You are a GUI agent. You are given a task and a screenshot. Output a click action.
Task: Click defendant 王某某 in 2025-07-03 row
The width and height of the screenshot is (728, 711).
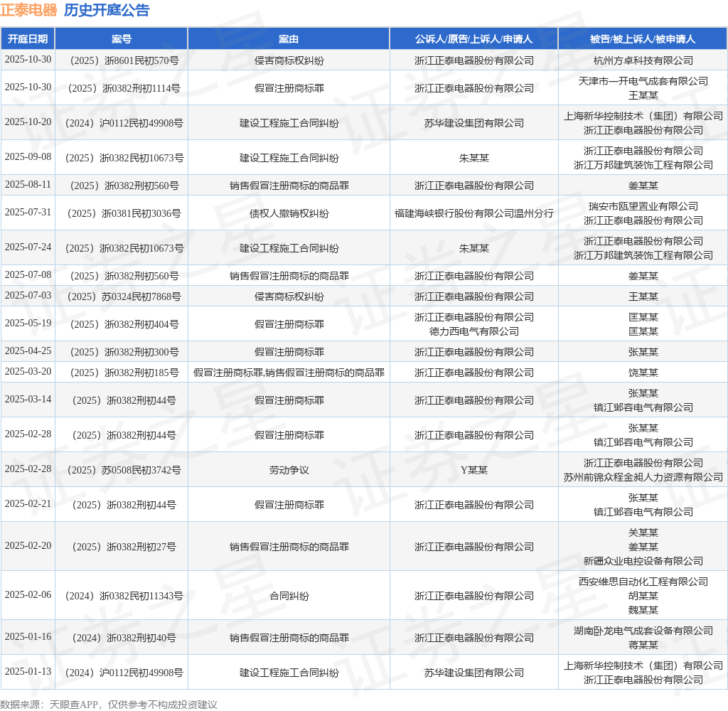643,296
